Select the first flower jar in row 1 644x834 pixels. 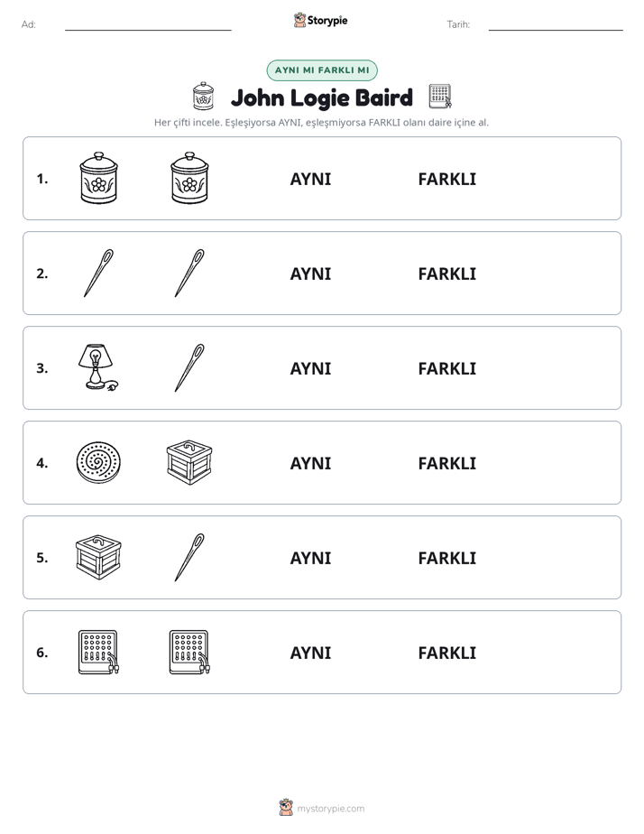[x=98, y=178]
